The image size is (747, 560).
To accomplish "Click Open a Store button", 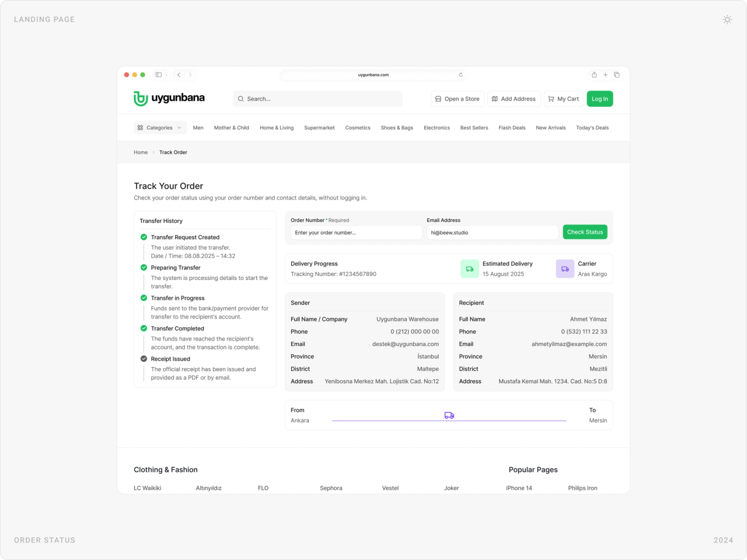I will 458,99.
